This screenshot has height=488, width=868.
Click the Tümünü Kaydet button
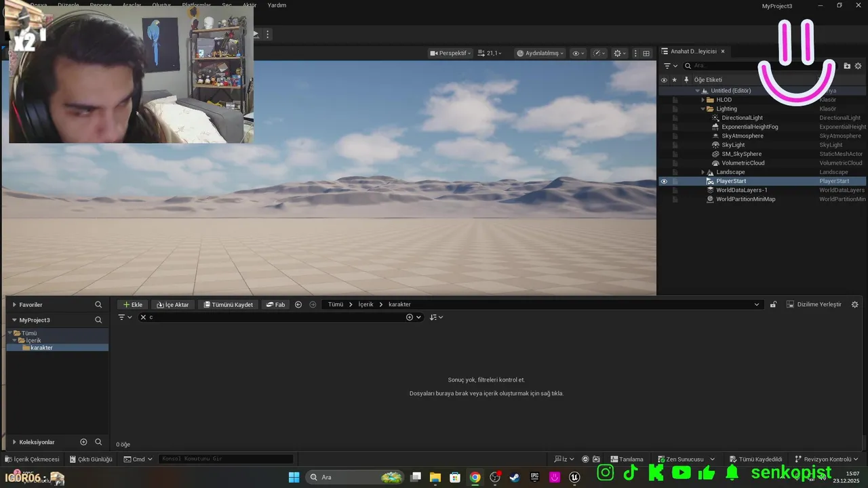tap(228, 305)
